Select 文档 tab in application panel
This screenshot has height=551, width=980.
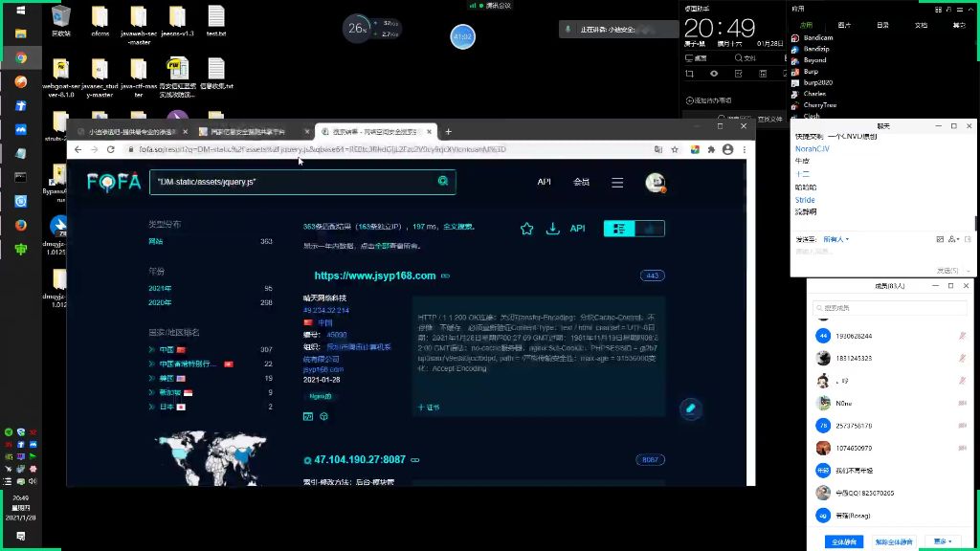[921, 25]
